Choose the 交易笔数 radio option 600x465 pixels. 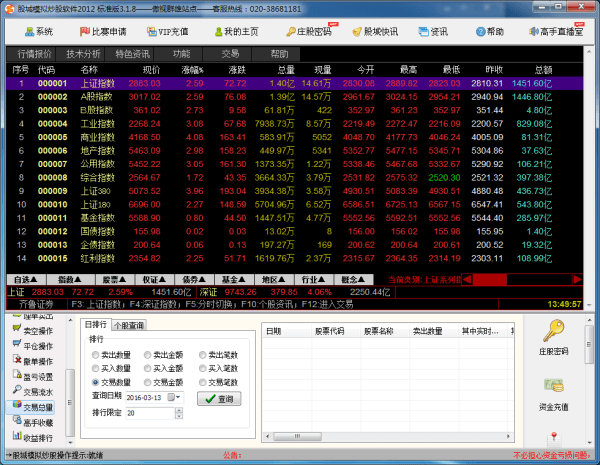click(202, 382)
